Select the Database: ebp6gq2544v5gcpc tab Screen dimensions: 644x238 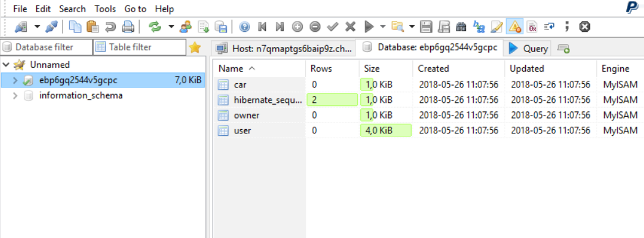pyautogui.click(x=430, y=47)
